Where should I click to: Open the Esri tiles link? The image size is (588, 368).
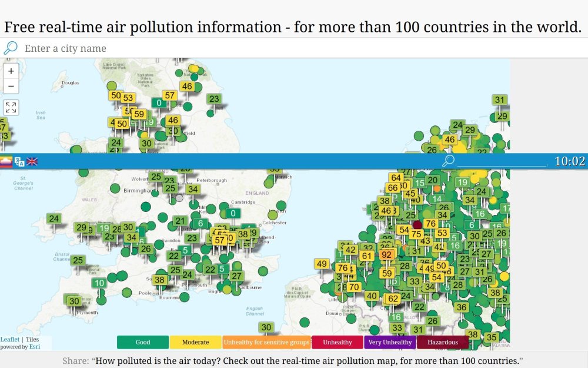pos(35,347)
